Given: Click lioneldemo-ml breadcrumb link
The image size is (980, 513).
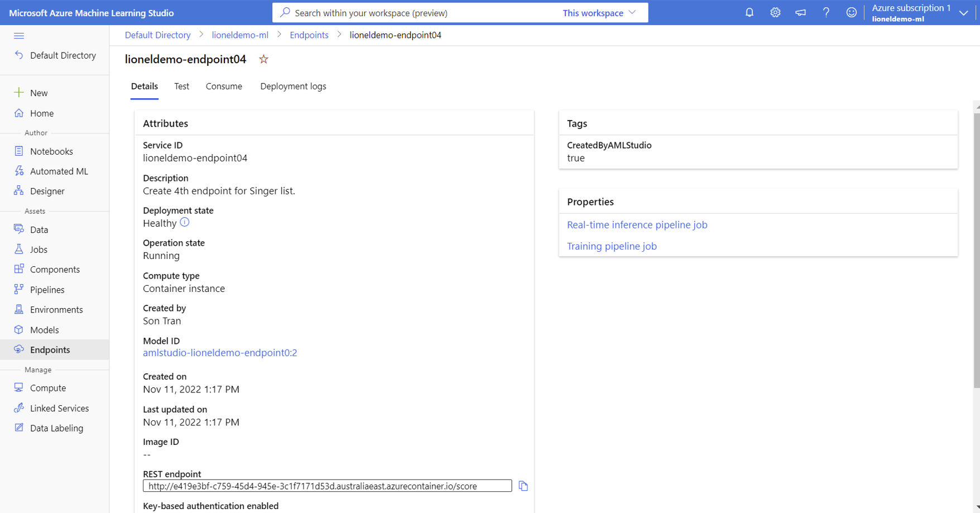Looking at the screenshot, I should (x=240, y=35).
